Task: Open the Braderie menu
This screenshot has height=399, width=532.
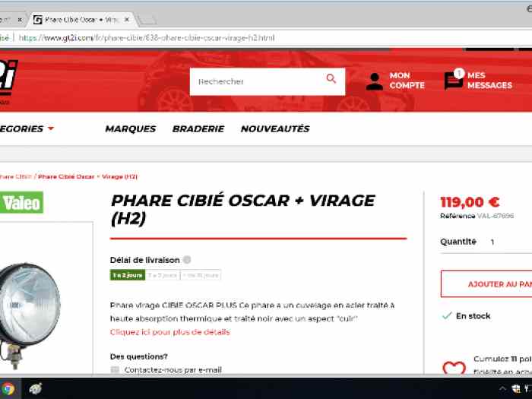Action: tap(198, 128)
